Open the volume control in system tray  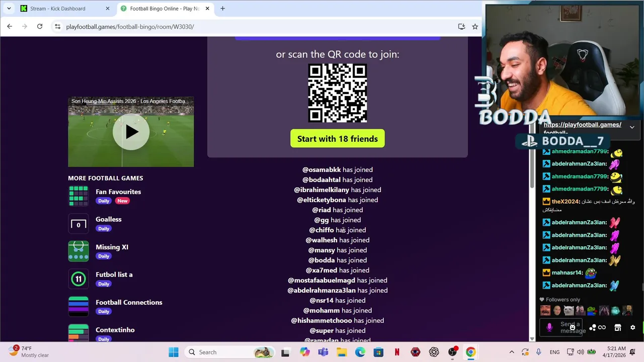coord(580,352)
